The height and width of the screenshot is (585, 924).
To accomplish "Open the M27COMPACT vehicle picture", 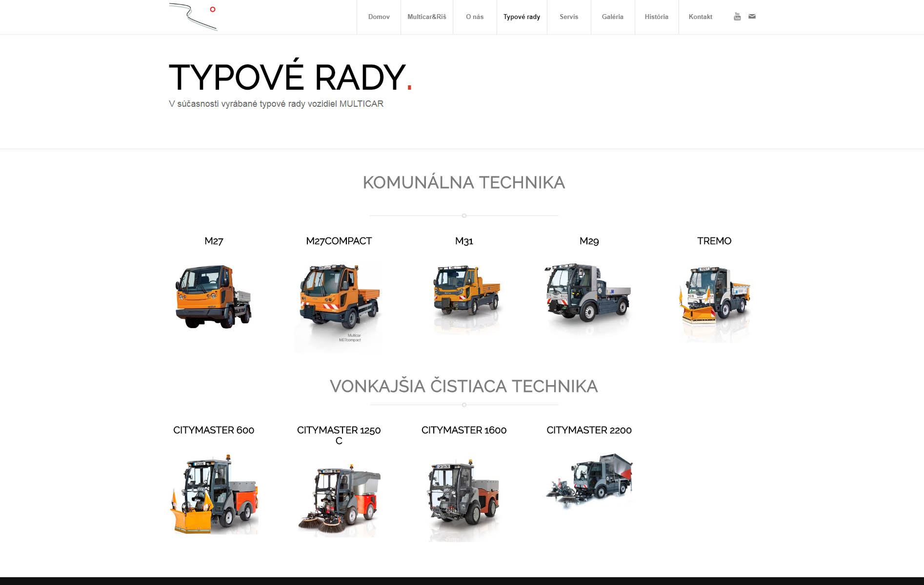I will click(x=339, y=305).
